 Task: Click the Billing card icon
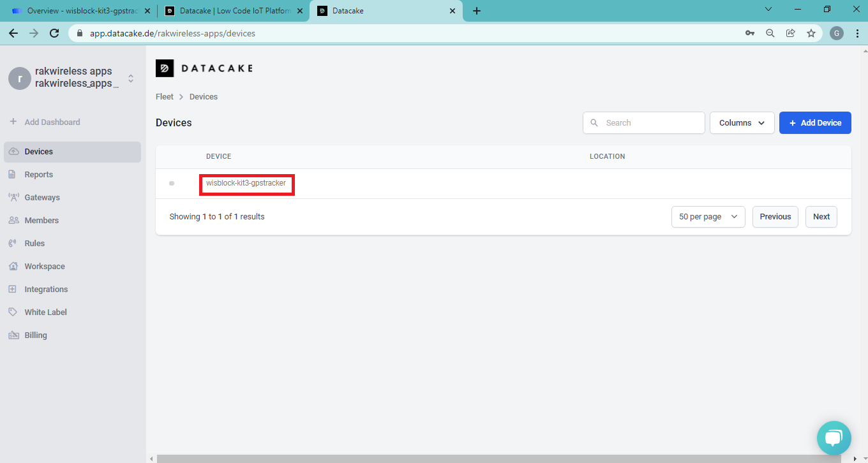(x=12, y=335)
